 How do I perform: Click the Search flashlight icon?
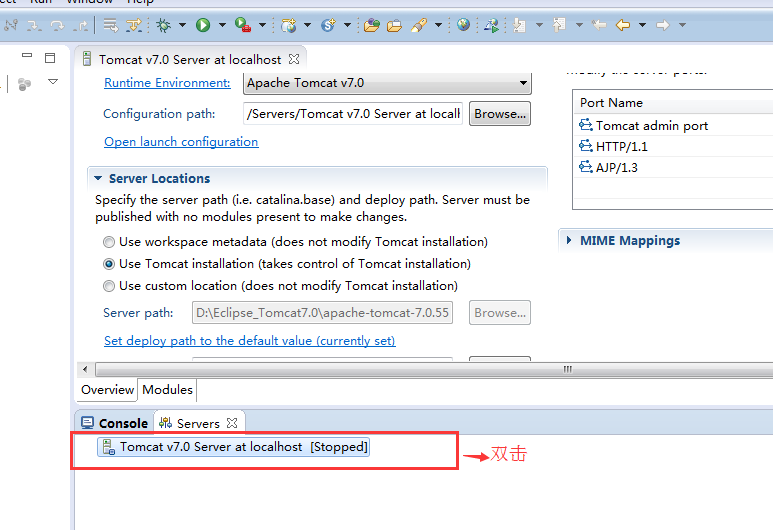click(419, 25)
